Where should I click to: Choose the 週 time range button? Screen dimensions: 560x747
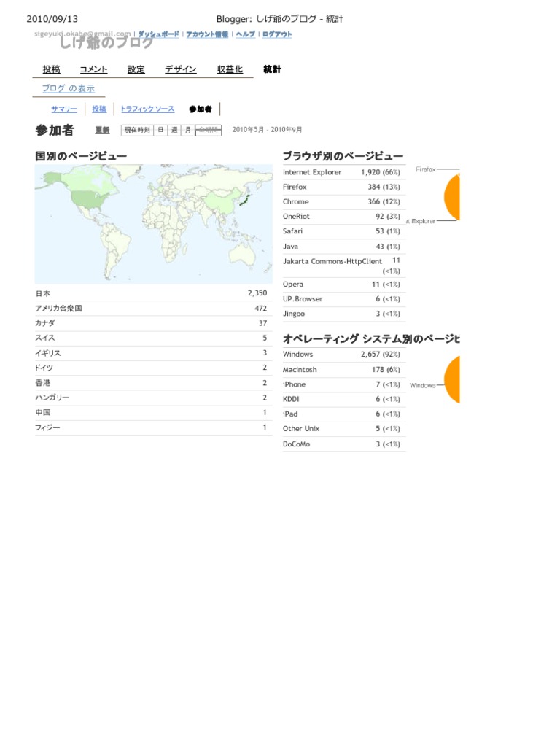(174, 130)
